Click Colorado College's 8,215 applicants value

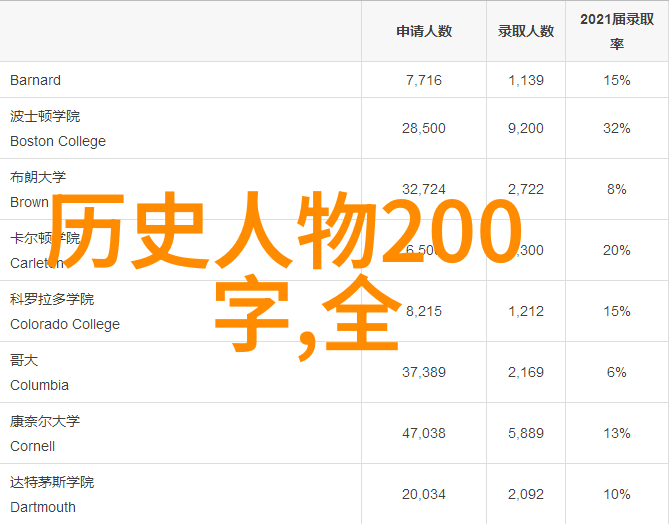(424, 311)
